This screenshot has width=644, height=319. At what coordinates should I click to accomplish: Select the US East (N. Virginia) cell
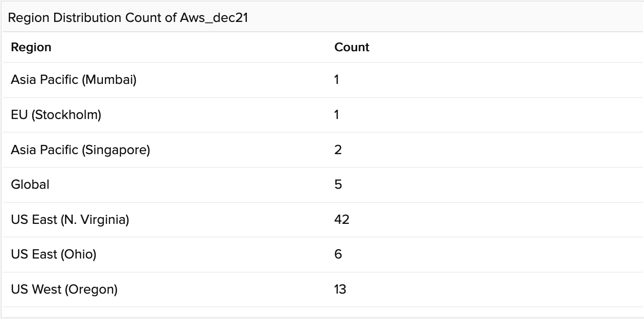click(70, 219)
